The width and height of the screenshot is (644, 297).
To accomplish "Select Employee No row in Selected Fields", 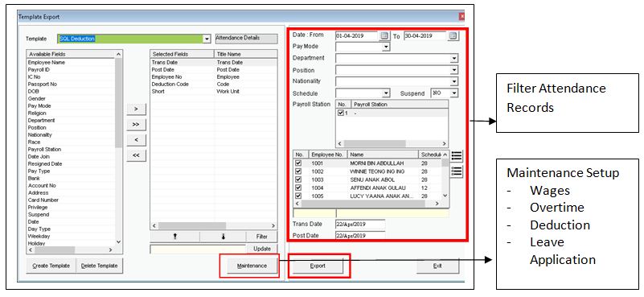I will [x=214, y=77].
